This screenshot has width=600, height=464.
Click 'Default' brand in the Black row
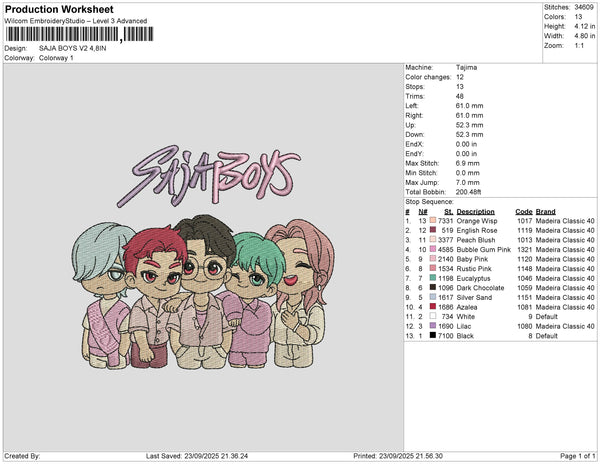point(546,336)
